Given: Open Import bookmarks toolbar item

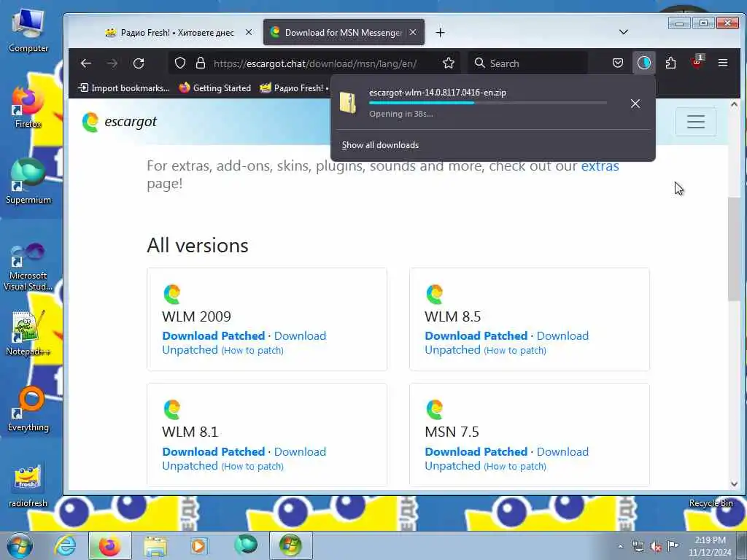Looking at the screenshot, I should click(124, 88).
